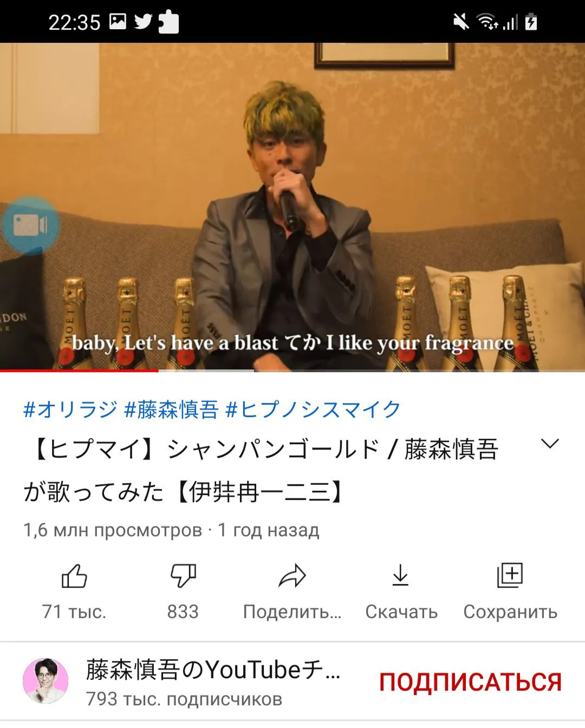Open the 藤森慎吾のYouTube channel name
This screenshot has height=728, width=585.
coord(213,670)
